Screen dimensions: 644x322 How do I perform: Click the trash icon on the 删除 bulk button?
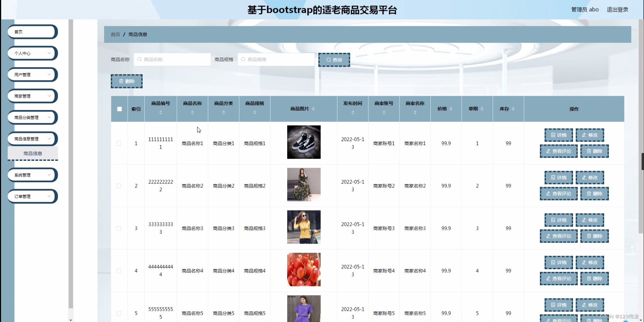coord(122,81)
